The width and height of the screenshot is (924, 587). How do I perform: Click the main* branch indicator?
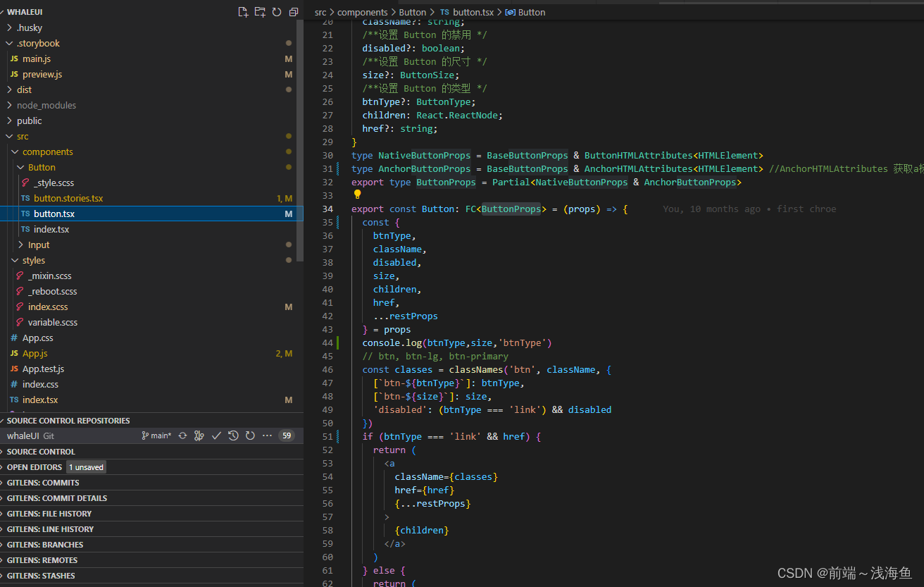click(x=156, y=435)
